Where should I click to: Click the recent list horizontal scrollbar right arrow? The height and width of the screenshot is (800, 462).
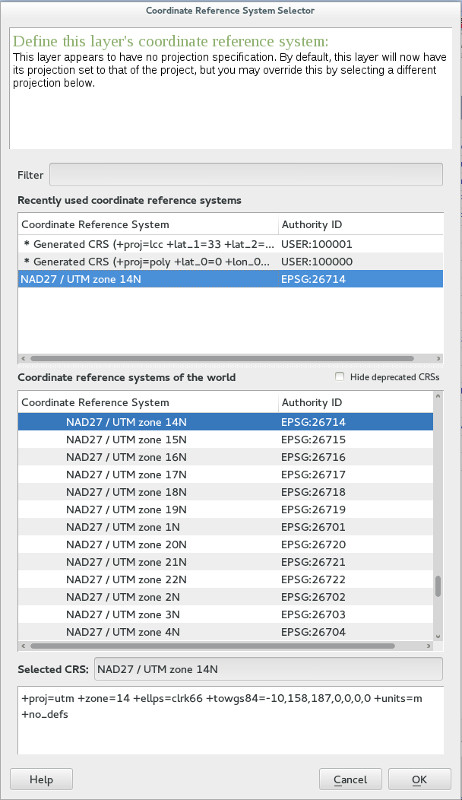pos(439,359)
